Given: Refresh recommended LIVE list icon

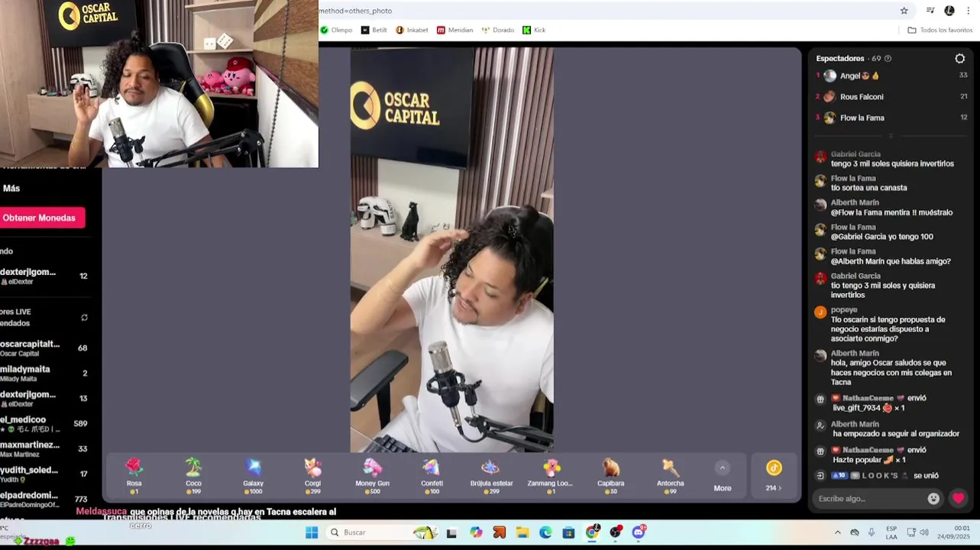Looking at the screenshot, I should (x=84, y=318).
